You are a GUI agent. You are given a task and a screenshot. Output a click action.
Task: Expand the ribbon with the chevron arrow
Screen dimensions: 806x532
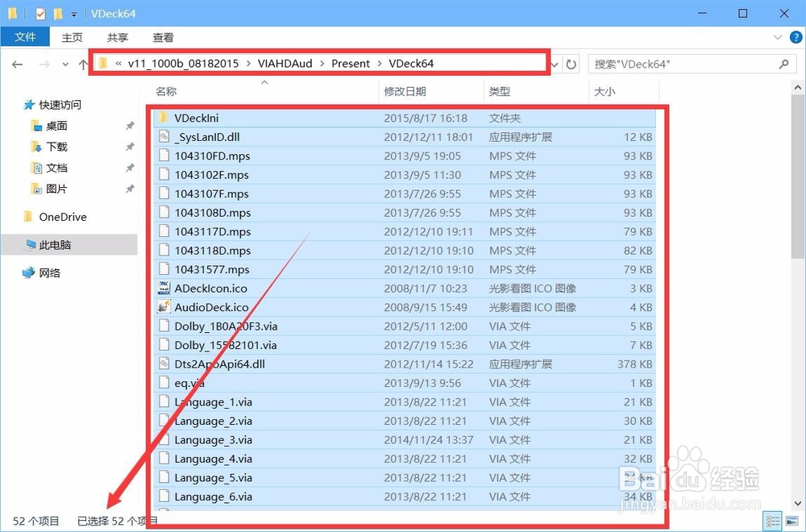[776, 37]
